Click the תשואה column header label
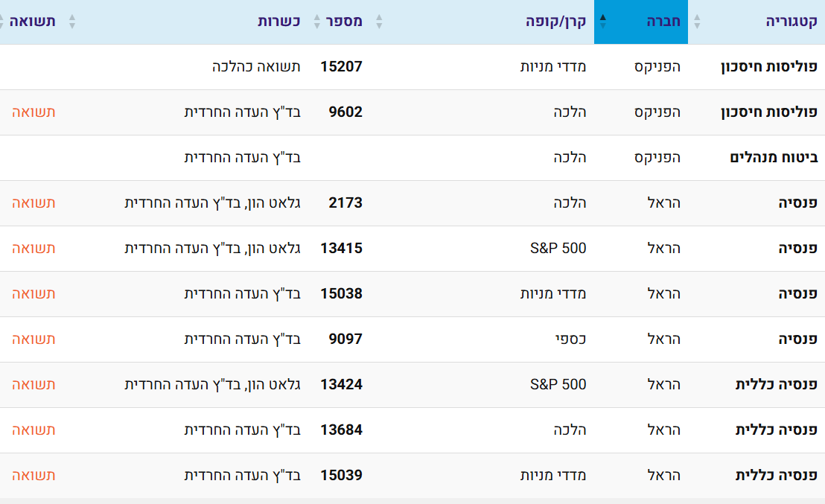825x504 pixels. click(33, 21)
